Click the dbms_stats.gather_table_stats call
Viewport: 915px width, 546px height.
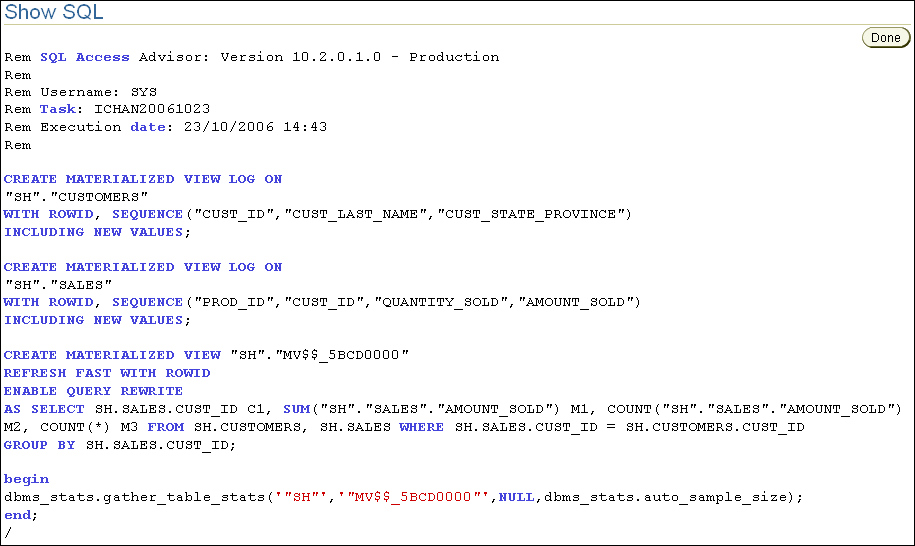(x=140, y=497)
